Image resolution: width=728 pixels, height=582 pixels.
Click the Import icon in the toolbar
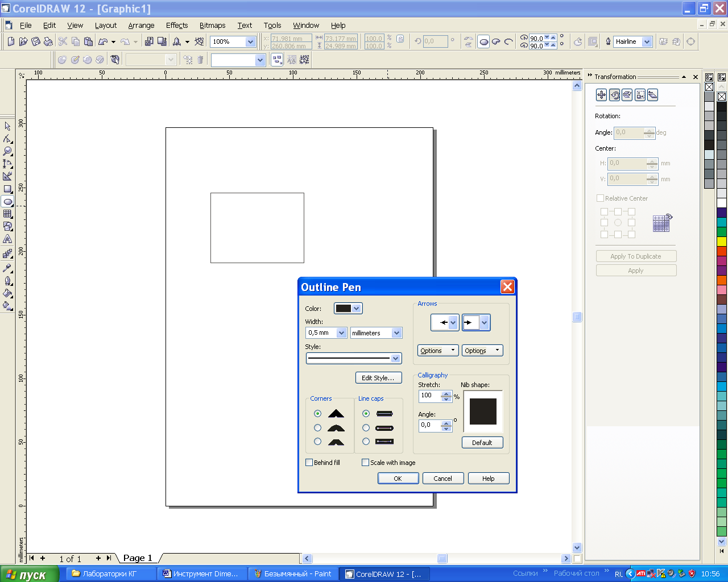point(149,41)
